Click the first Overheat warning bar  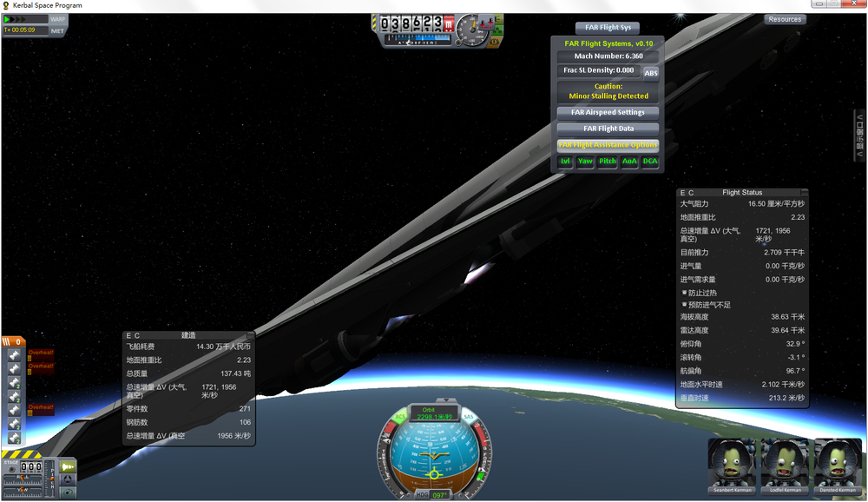pyautogui.click(x=41, y=355)
